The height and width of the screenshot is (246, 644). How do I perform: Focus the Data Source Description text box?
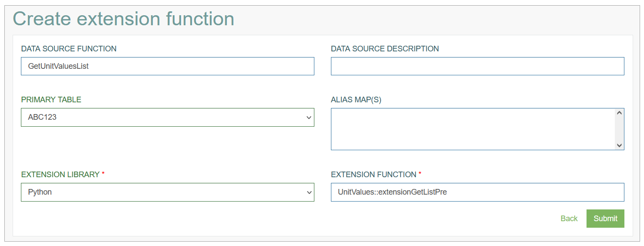(477, 66)
